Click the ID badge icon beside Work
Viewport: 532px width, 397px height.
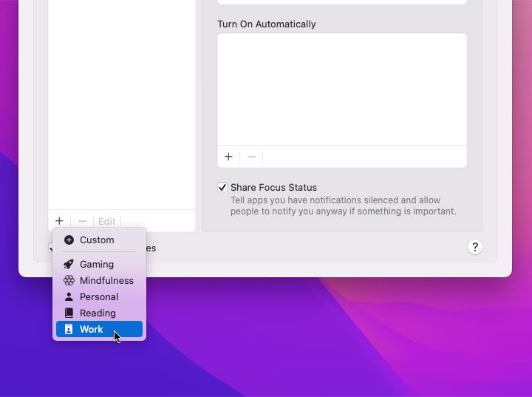point(69,329)
